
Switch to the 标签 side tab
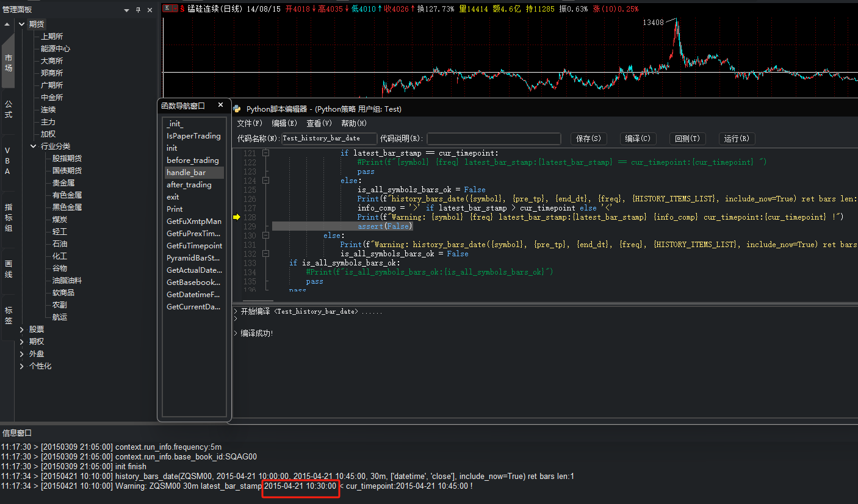point(8,315)
